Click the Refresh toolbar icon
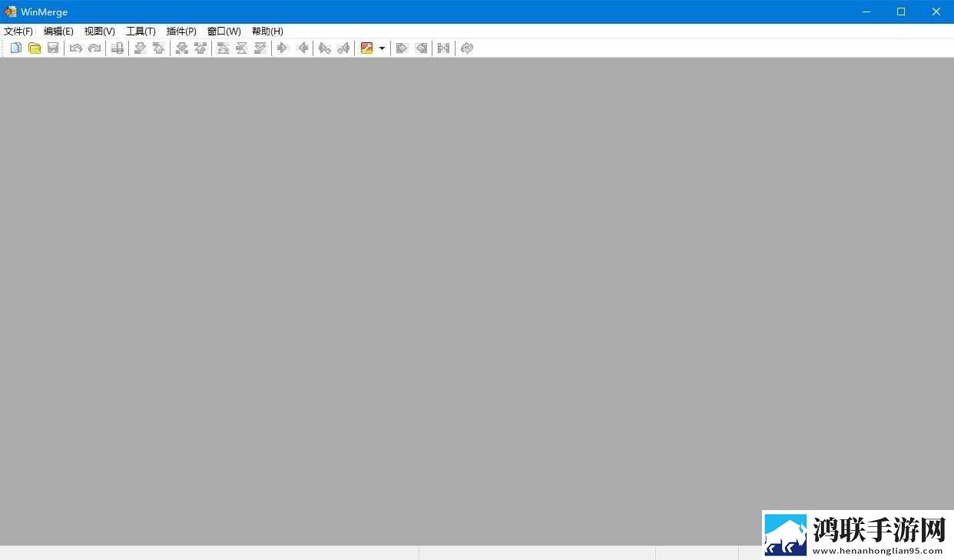954x560 pixels. pyautogui.click(x=466, y=48)
